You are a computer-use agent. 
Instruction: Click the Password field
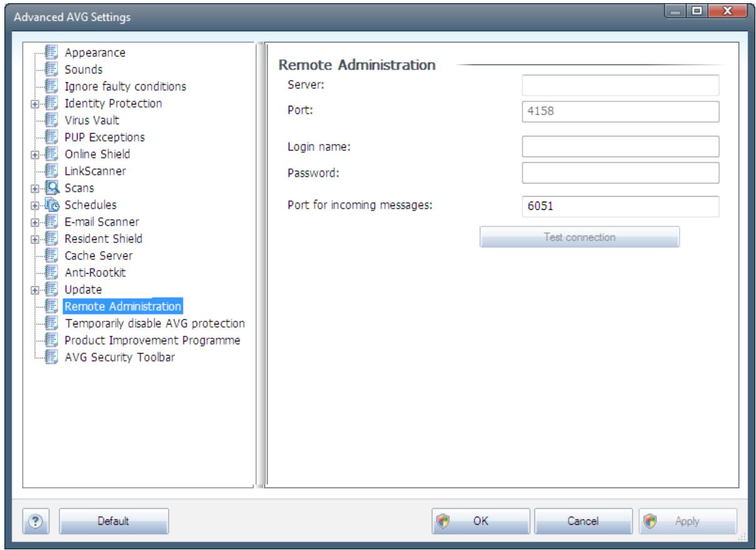(620, 172)
